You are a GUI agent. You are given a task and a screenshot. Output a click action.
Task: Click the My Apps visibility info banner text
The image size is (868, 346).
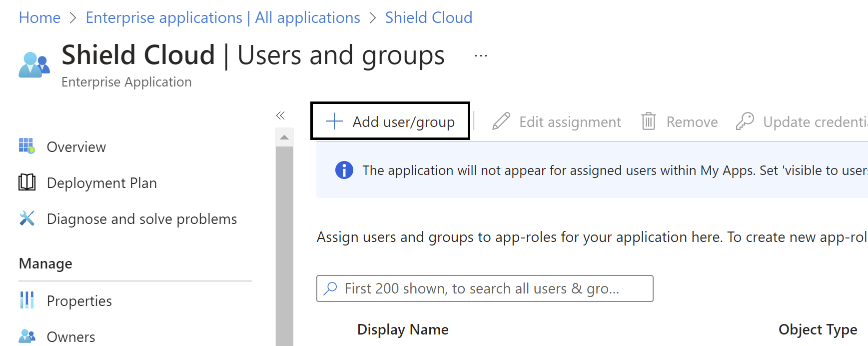point(615,170)
